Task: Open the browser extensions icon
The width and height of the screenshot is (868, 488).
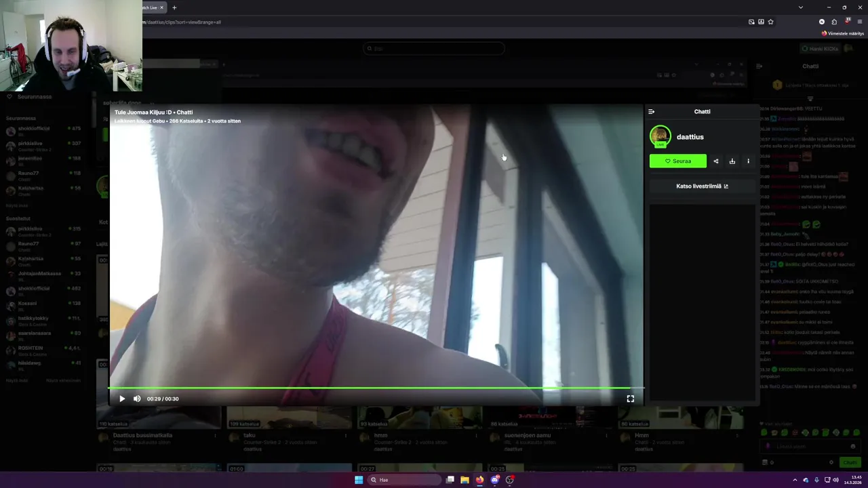Action: point(834,22)
